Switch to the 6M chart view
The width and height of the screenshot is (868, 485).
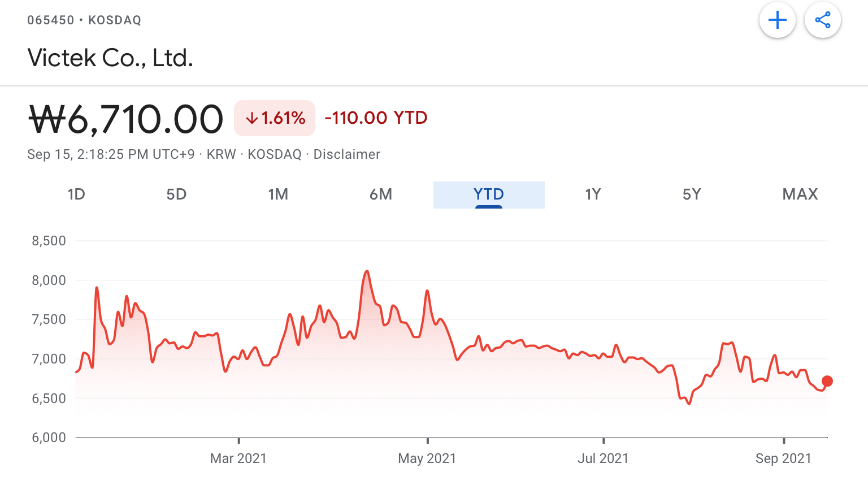point(381,194)
